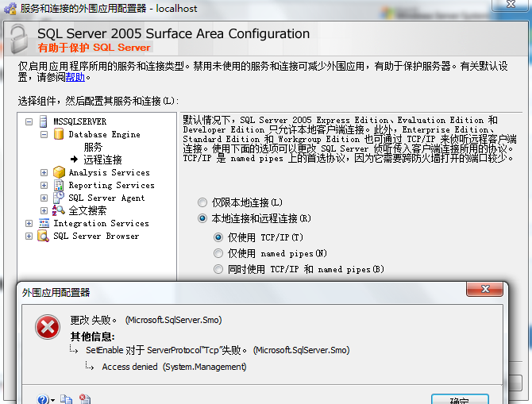Expand the SQL Server Agent node
This screenshot has width=532, height=404.
point(44,198)
